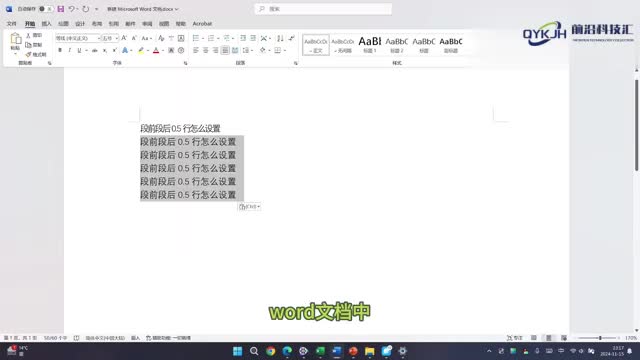Screen dimensions: 640x360
Task: Select the Format Painter brush
Action: point(28,54)
